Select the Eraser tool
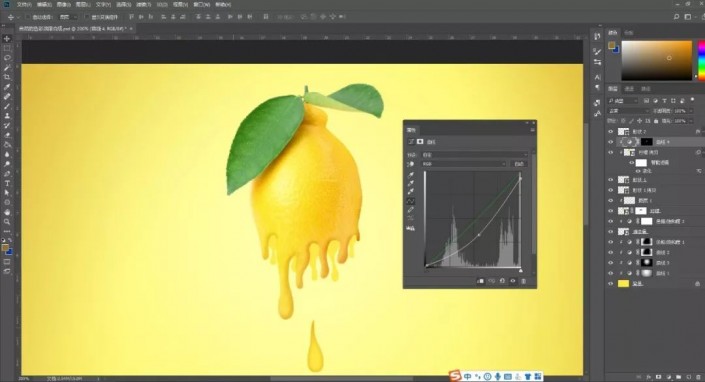The height and width of the screenshot is (382, 705). 7,135
